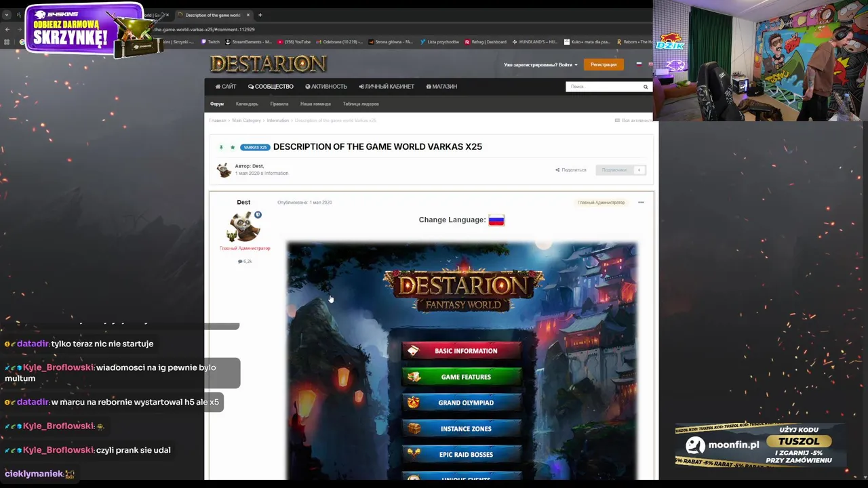Click chat username cieklymaniek

(x=34, y=474)
